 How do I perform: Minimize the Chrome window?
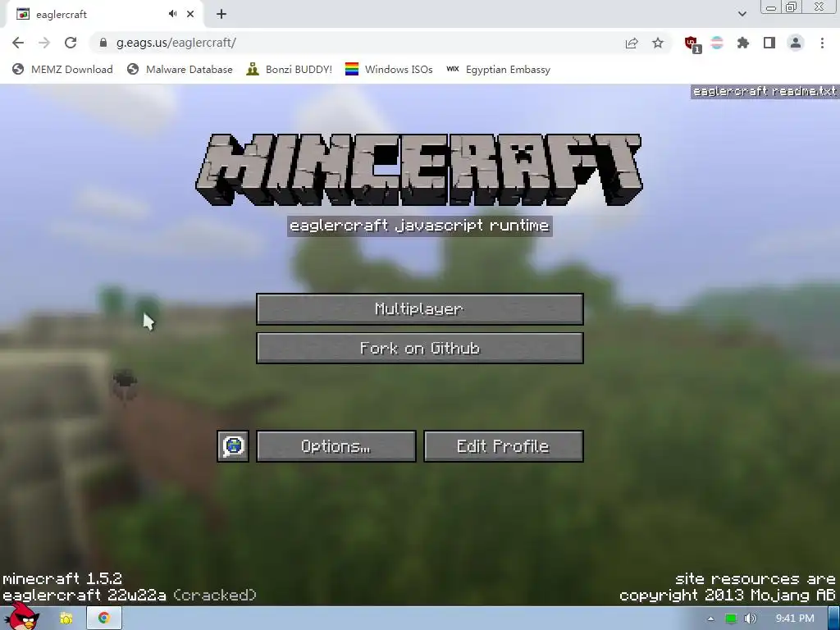coord(771,7)
